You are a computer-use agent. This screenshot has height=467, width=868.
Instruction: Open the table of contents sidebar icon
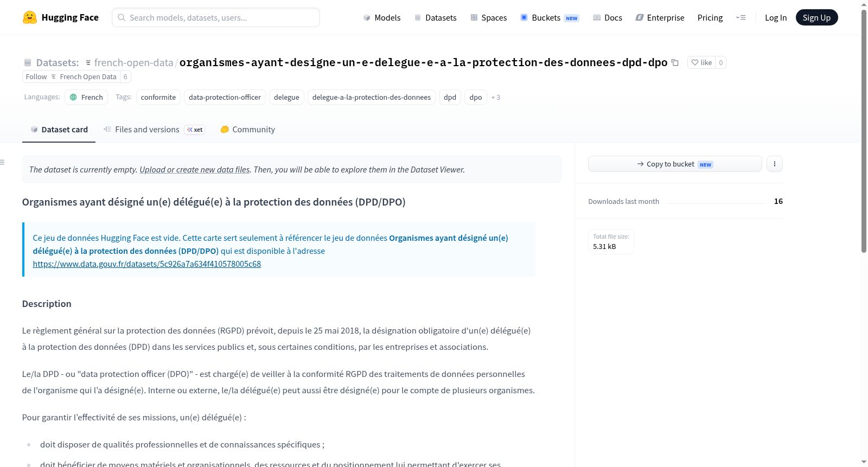pyautogui.click(x=3, y=162)
